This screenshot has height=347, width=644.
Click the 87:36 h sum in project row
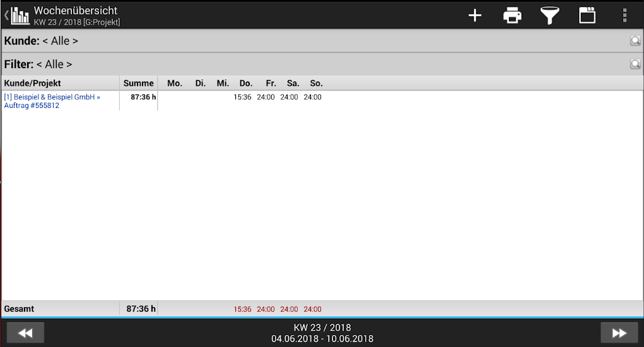click(143, 97)
